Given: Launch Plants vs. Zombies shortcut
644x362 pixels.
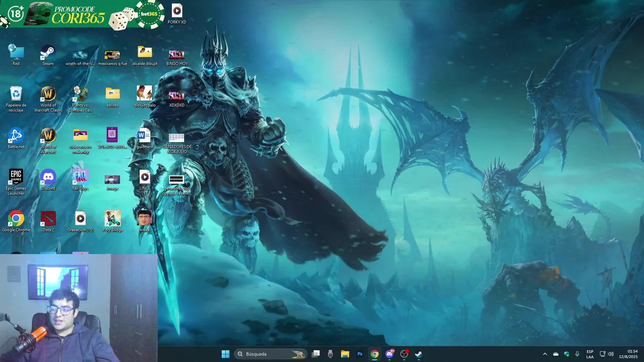Looking at the screenshot, I should coord(80,99).
